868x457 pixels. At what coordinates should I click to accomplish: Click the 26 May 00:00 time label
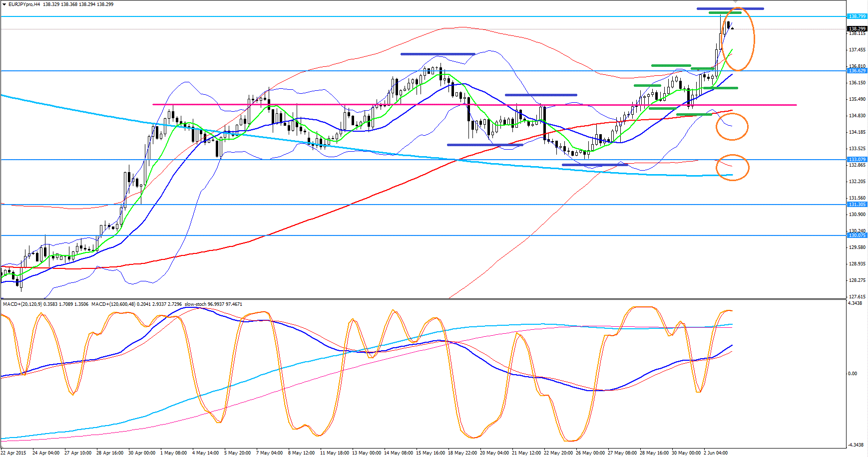click(x=590, y=453)
